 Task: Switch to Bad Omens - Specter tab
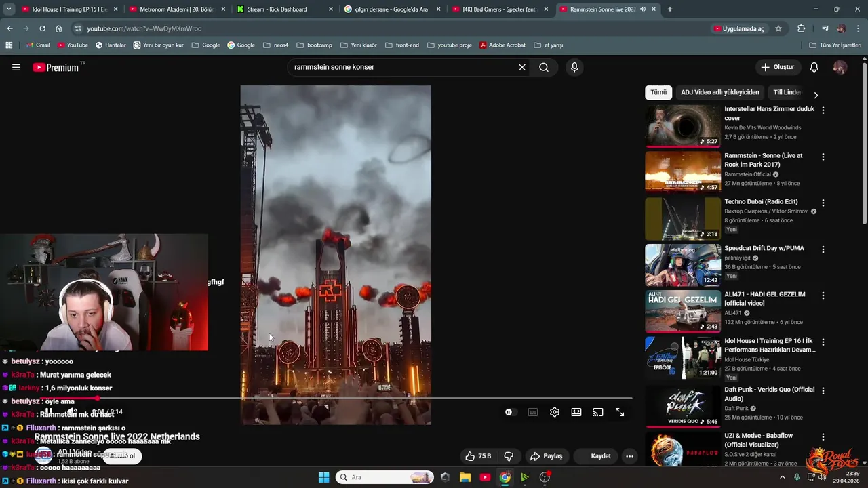click(x=500, y=9)
